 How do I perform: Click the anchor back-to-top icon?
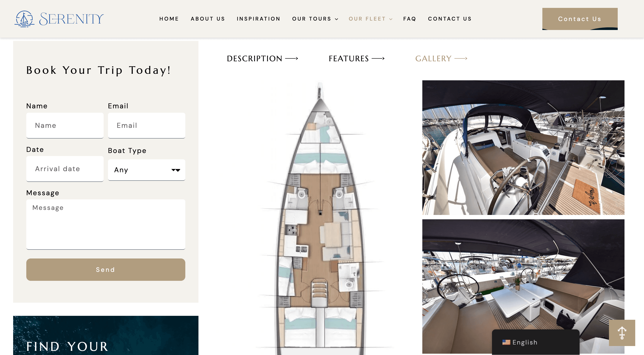tap(622, 333)
